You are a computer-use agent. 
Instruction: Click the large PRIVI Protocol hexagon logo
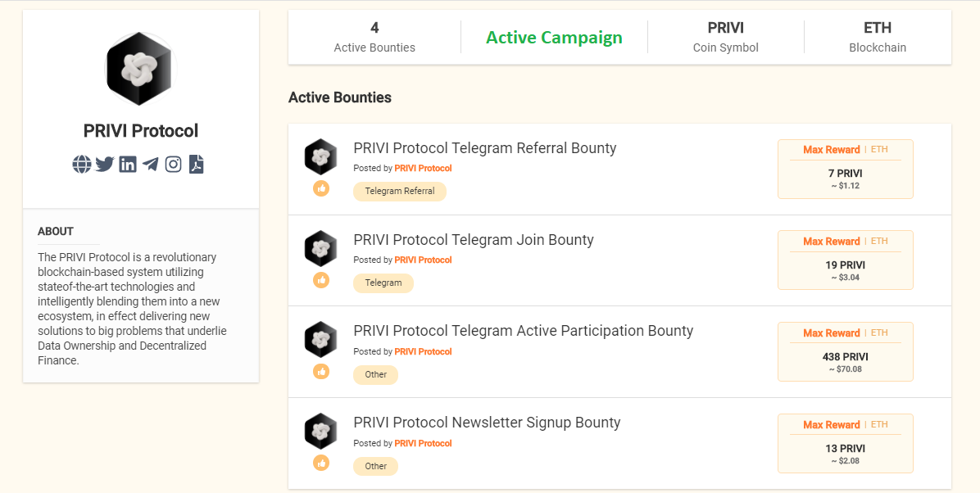point(141,69)
